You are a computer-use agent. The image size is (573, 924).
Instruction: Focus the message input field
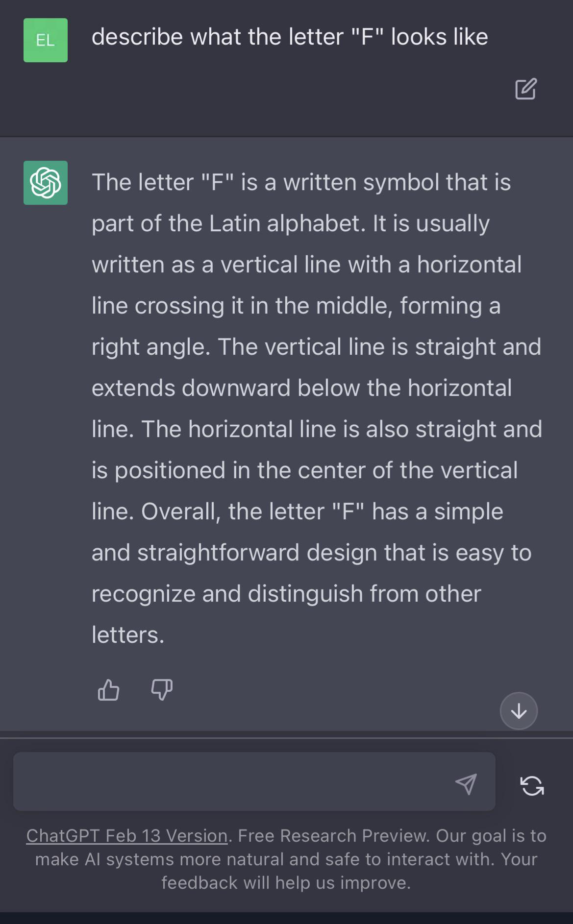(230, 781)
